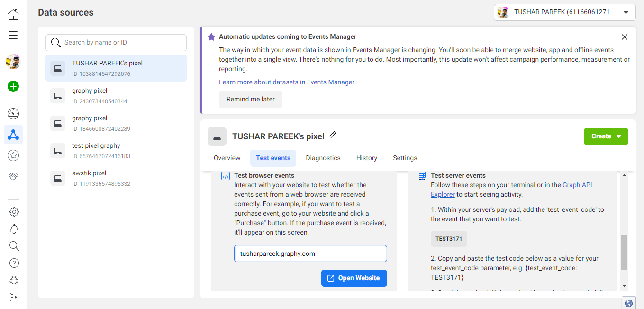Viewport: 644px width, 309px height.
Task: Switch to the Diagnostics tab
Action: tap(323, 158)
